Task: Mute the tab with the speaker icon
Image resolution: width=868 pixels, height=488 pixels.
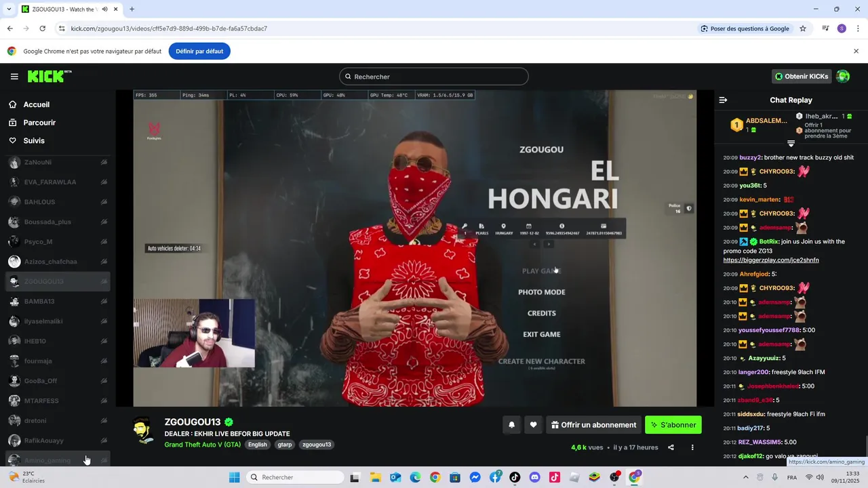Action: click(x=104, y=9)
